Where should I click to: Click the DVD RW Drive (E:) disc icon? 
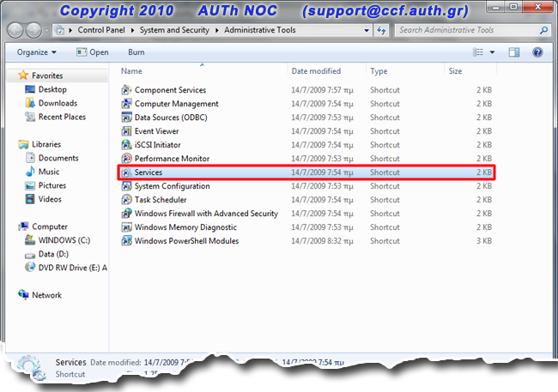(x=30, y=267)
